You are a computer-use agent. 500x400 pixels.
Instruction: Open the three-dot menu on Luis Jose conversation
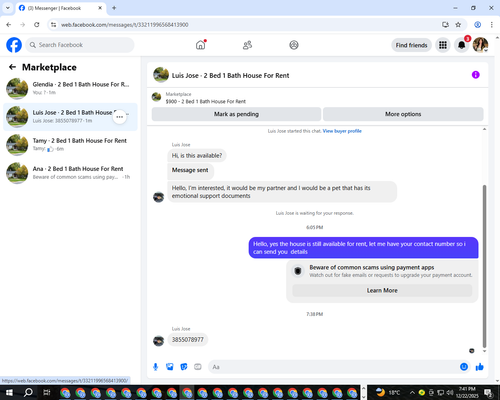120,117
